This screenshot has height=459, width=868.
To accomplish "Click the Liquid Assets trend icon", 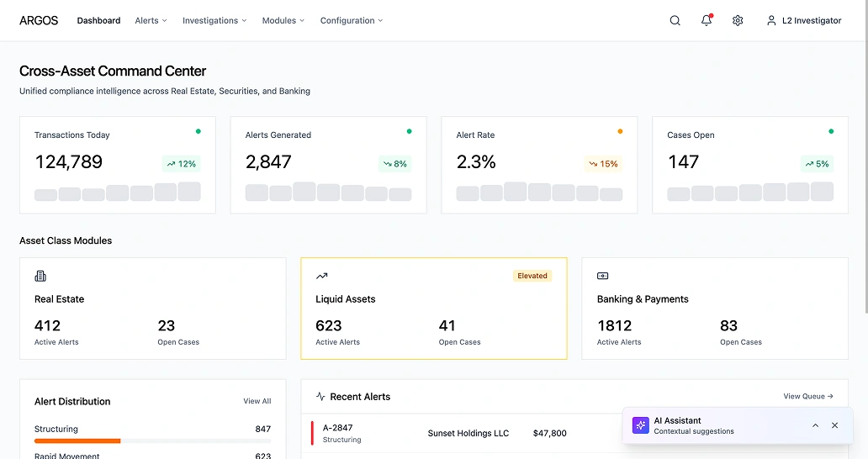I will [x=321, y=276].
